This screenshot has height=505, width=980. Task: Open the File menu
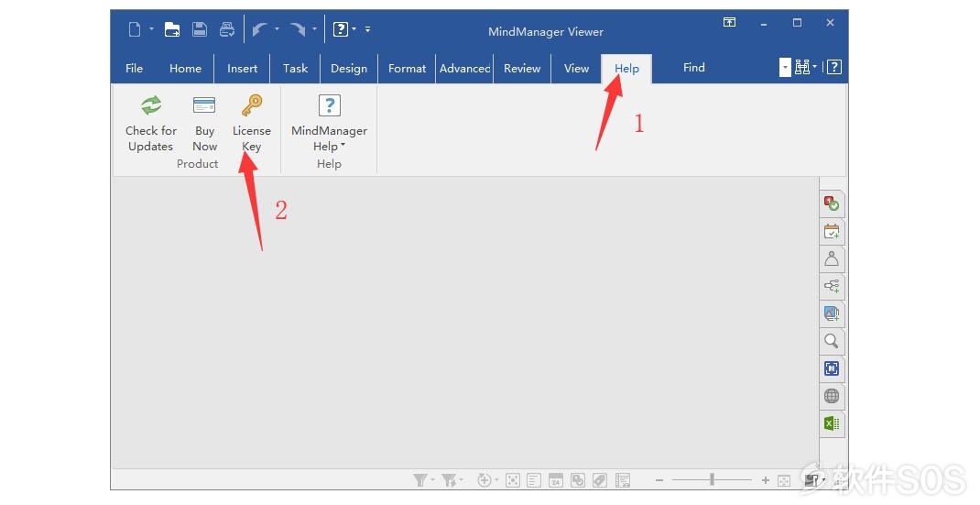tap(134, 68)
